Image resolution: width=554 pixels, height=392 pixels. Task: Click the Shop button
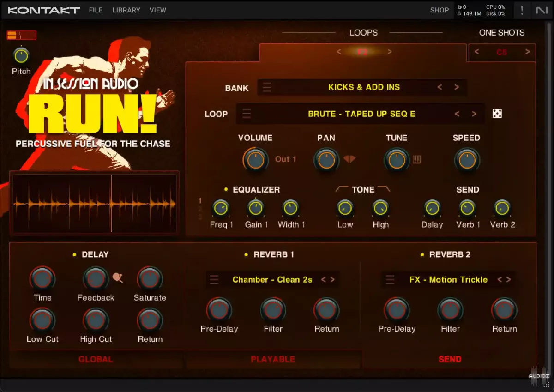(x=439, y=10)
